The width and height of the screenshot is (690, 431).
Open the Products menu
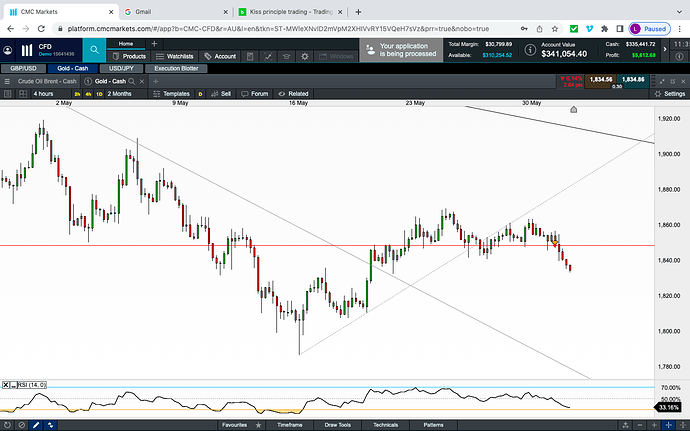point(129,56)
